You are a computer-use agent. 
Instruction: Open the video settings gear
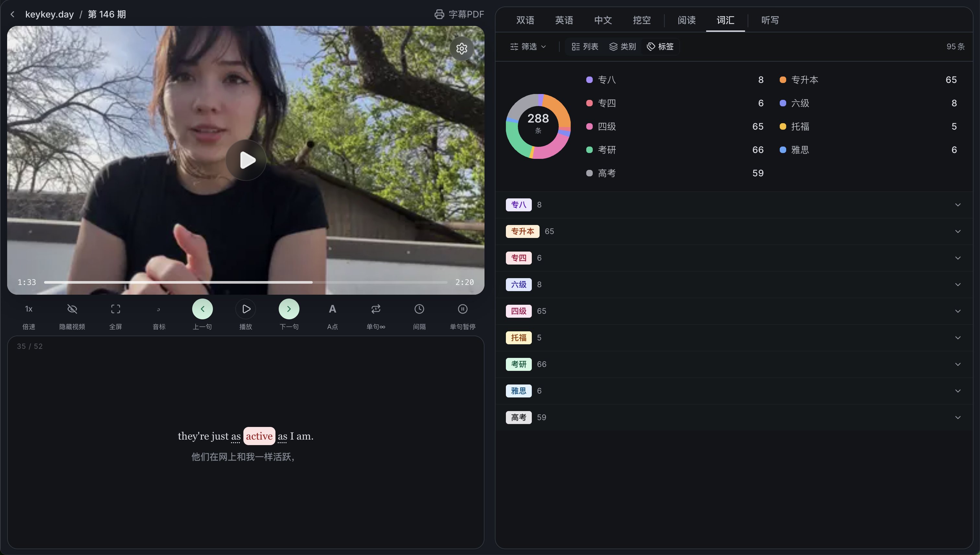(462, 49)
